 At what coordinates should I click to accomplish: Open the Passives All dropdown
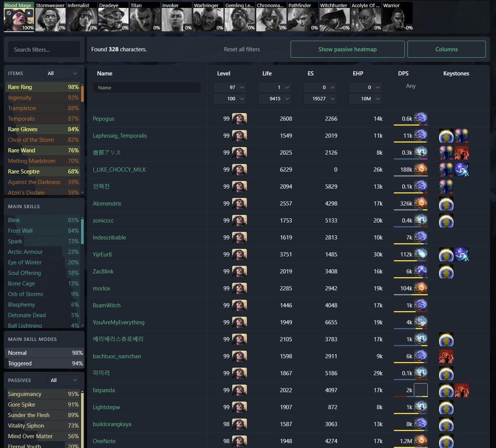tap(64, 380)
